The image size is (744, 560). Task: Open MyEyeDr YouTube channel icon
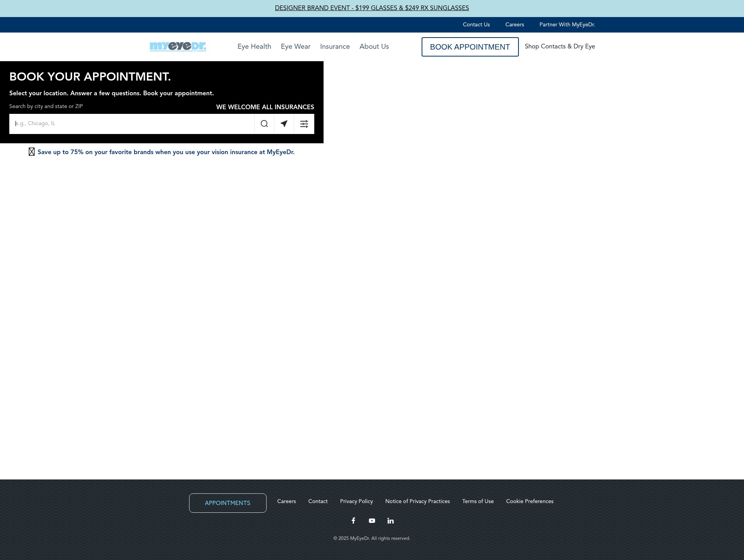click(372, 520)
